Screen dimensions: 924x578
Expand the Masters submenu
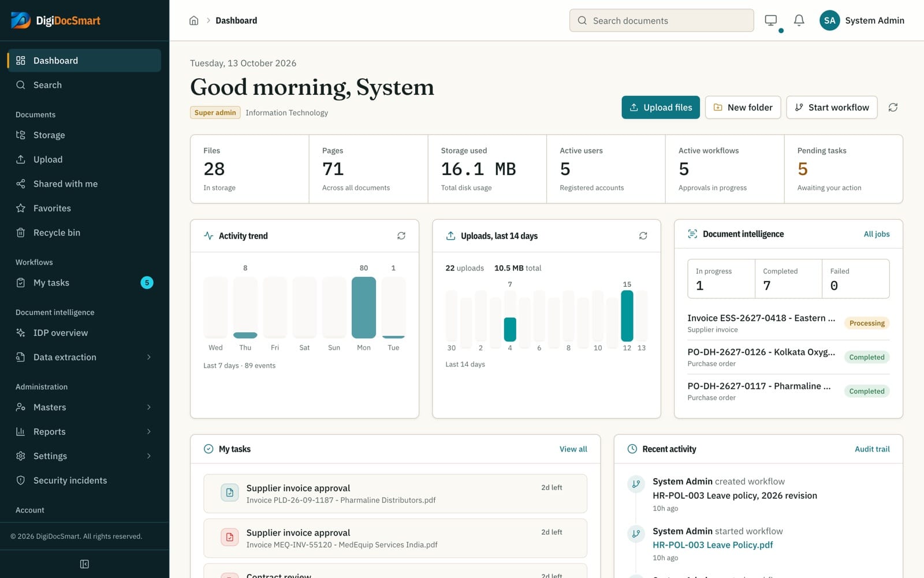click(x=149, y=407)
